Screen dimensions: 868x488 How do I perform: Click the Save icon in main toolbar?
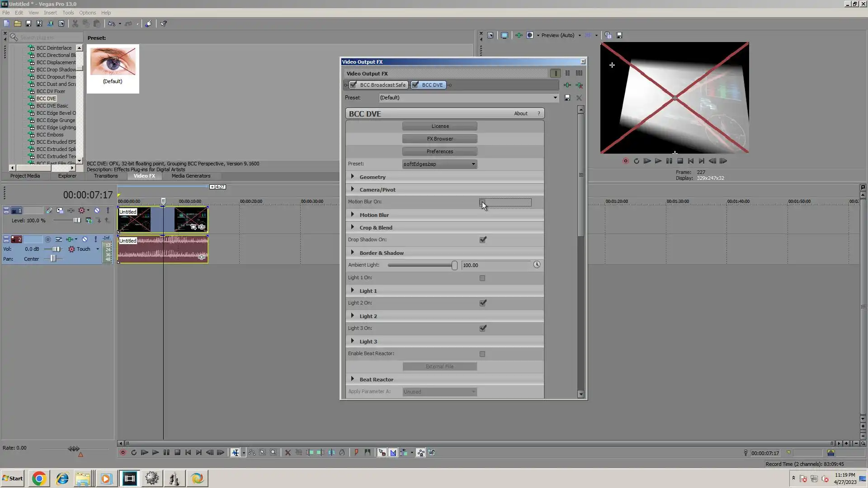click(x=28, y=23)
